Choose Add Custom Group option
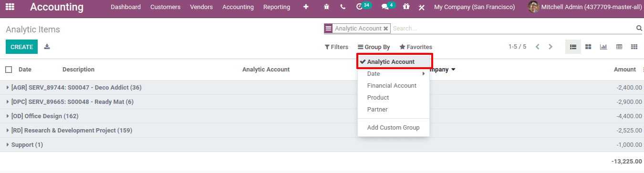 tap(394, 128)
